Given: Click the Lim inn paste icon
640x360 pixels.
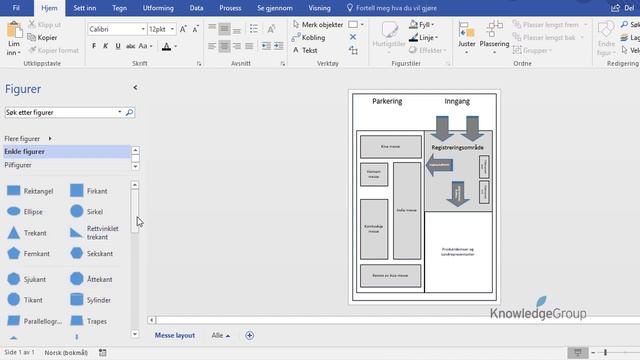Looking at the screenshot, I should pyautogui.click(x=14, y=29).
